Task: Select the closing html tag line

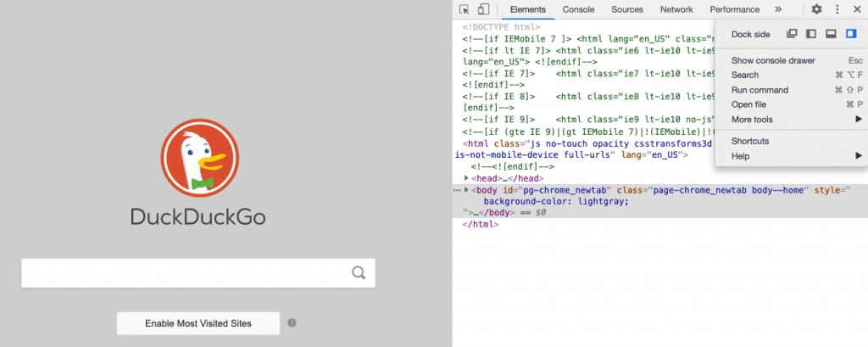Action: (x=481, y=225)
